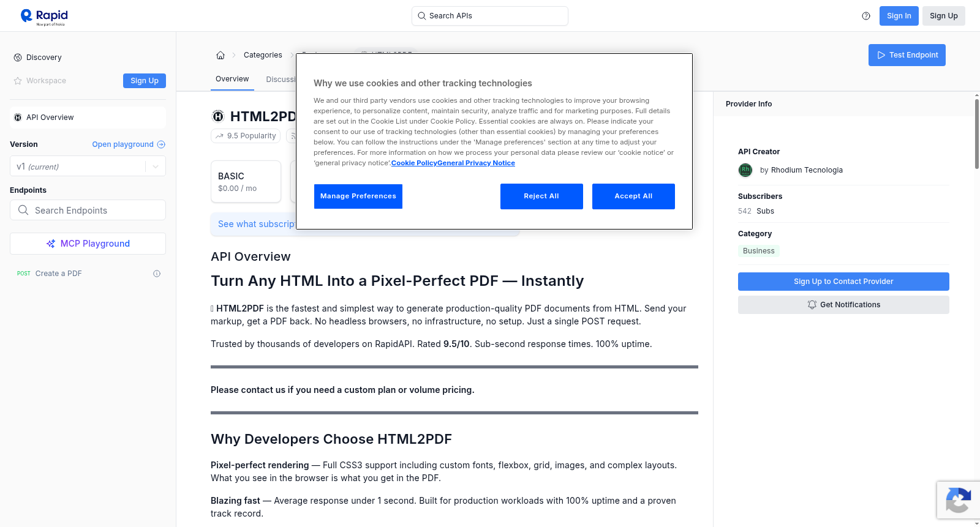
Task: Select the POST Create a PDF endpoint
Action: point(88,274)
